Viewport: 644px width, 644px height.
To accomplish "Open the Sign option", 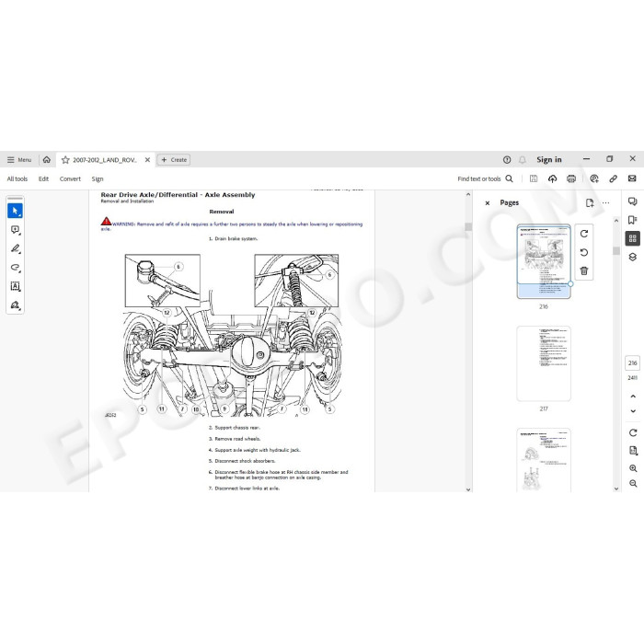I will 98,179.
